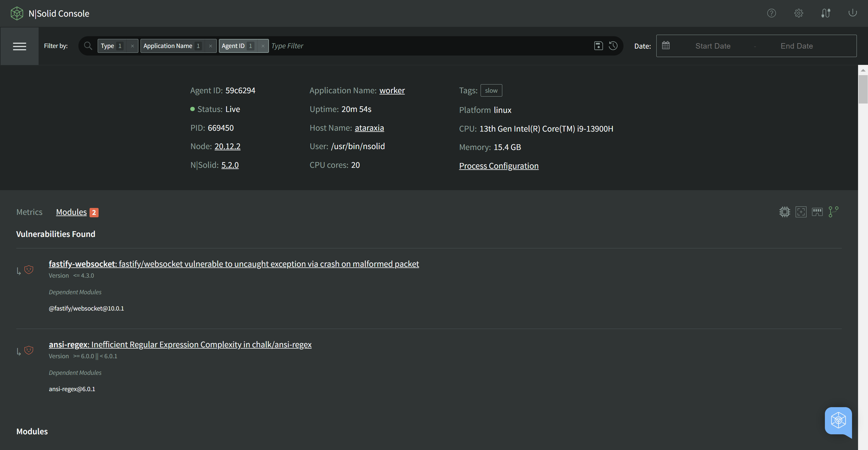Click the scrollbar up arrow
Image resolution: width=868 pixels, height=450 pixels.
[x=863, y=70]
